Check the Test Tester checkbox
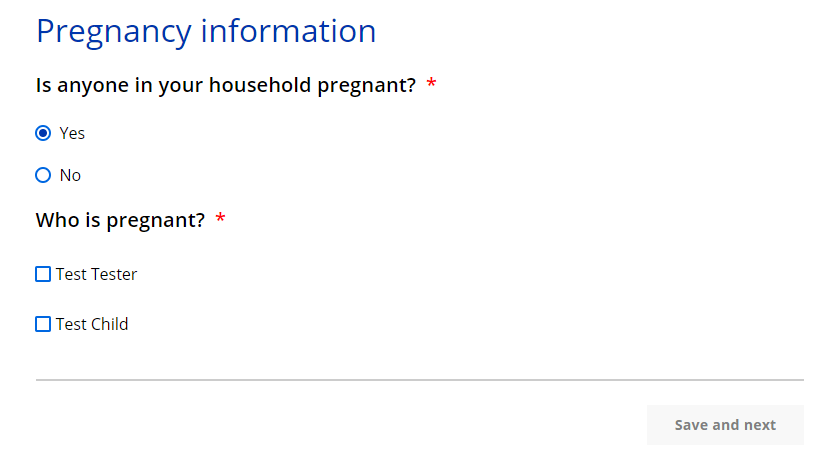Screen dimensions: 831x473 tap(43, 274)
